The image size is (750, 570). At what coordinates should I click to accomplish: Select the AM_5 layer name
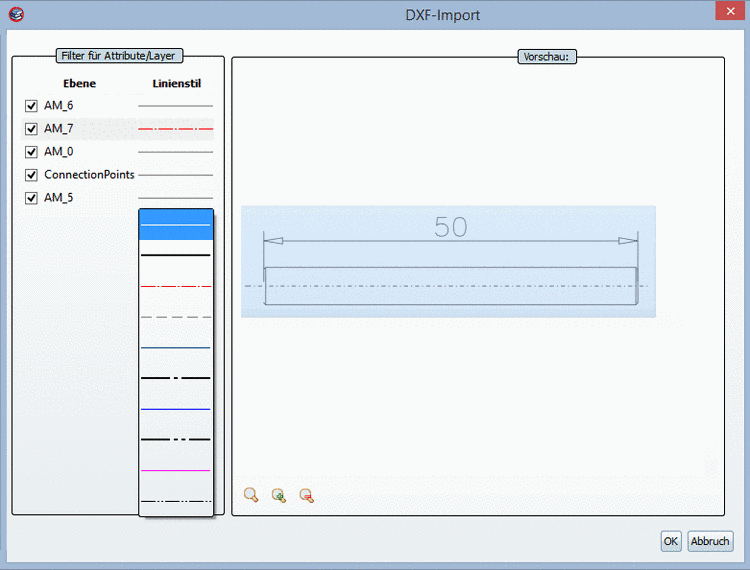[x=59, y=197]
